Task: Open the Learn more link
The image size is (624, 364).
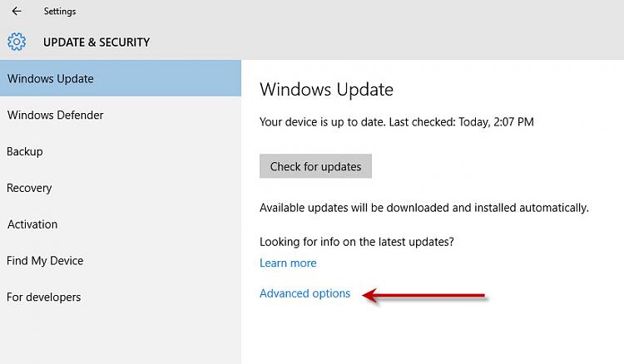Action: coord(288,263)
